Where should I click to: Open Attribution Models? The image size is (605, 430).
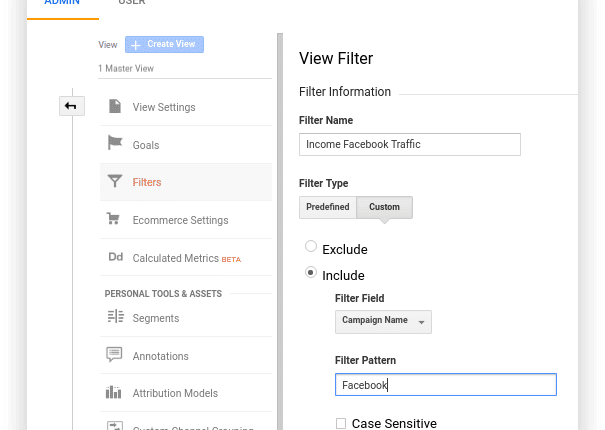point(186,393)
